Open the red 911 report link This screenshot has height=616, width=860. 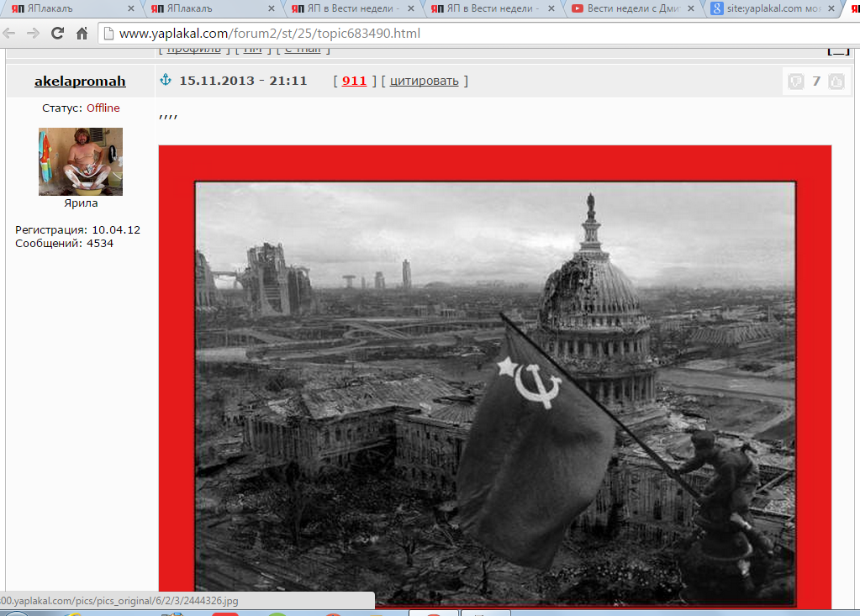pos(354,81)
